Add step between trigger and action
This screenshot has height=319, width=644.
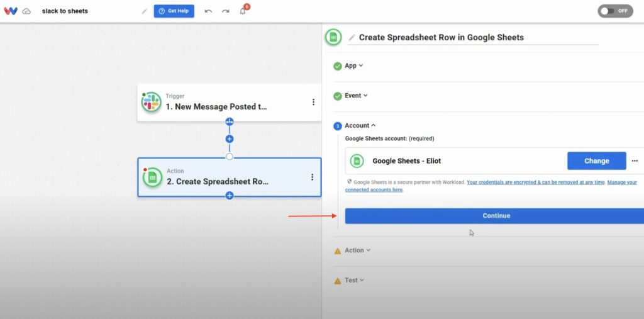[230, 139]
